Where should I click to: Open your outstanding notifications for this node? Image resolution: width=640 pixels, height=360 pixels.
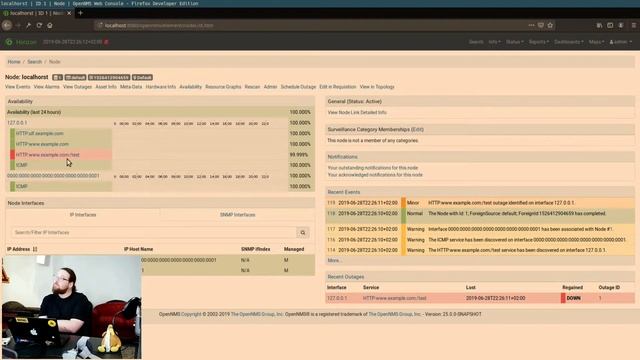(x=373, y=168)
